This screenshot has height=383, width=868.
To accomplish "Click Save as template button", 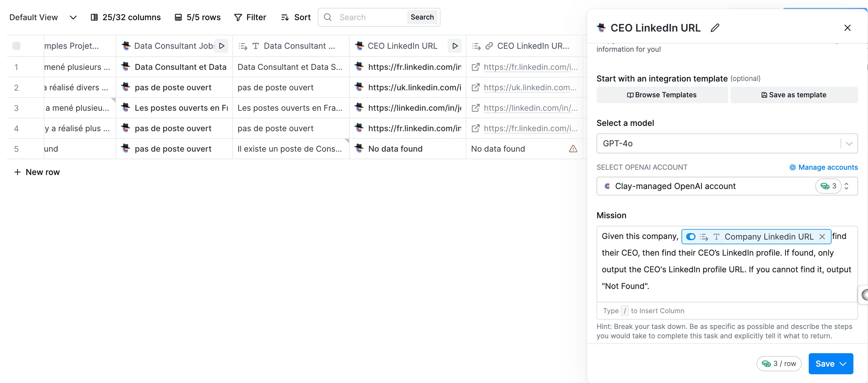I will pos(794,95).
